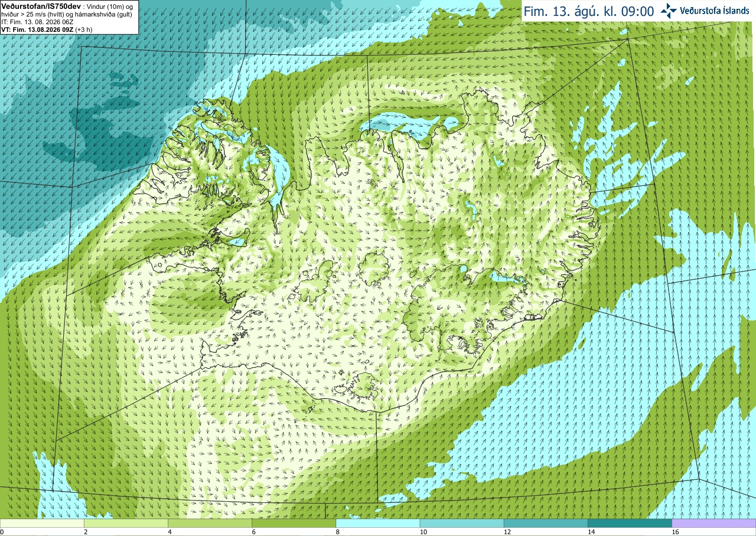Choose the turquoise 10–12 m/s legend swatch
The height and width of the screenshot is (536, 756).
click(x=462, y=523)
